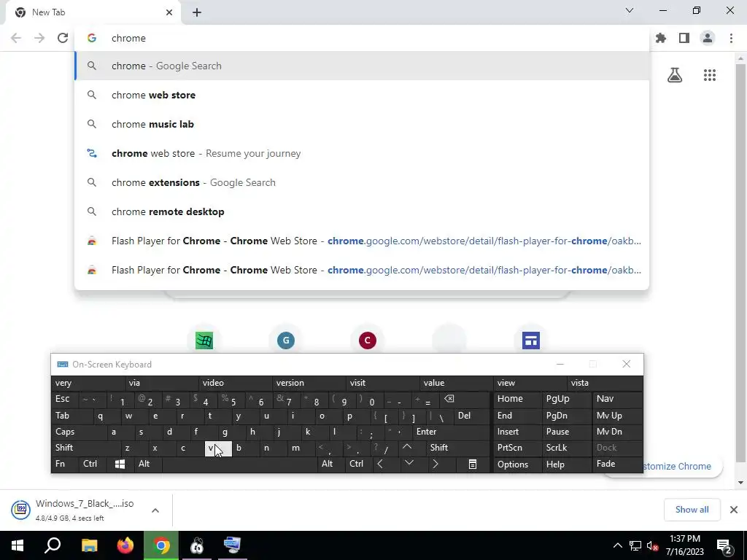Screen dimensions: 747x560
Task: Open the red C shortcut tile
Action: 368,341
